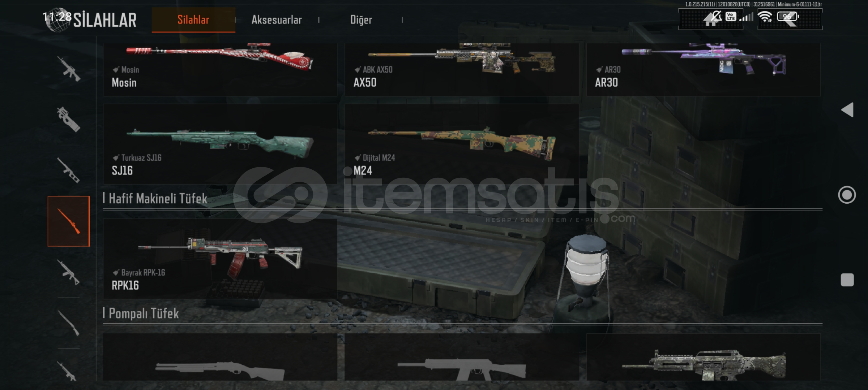Viewport: 868px width, 390px height.
Task: Select the assault rifle category icon in sidebar
Action: 69,69
